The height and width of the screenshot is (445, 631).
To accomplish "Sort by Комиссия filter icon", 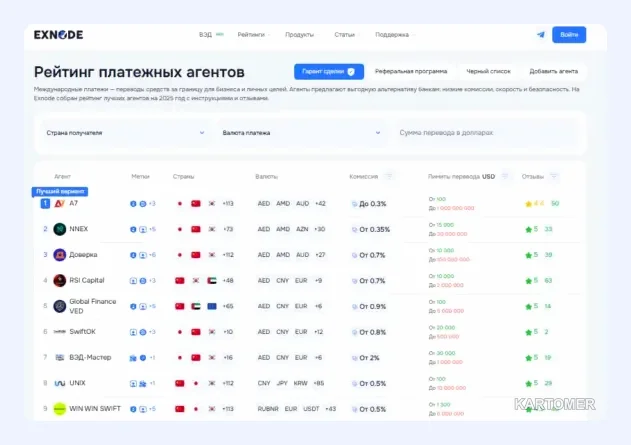I will click(389, 176).
